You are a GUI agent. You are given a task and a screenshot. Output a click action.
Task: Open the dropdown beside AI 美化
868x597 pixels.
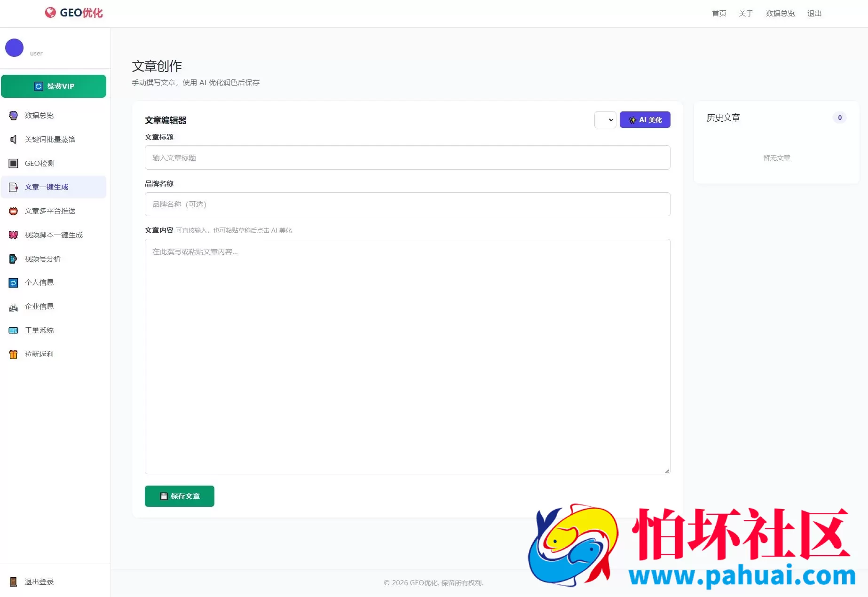pyautogui.click(x=605, y=120)
